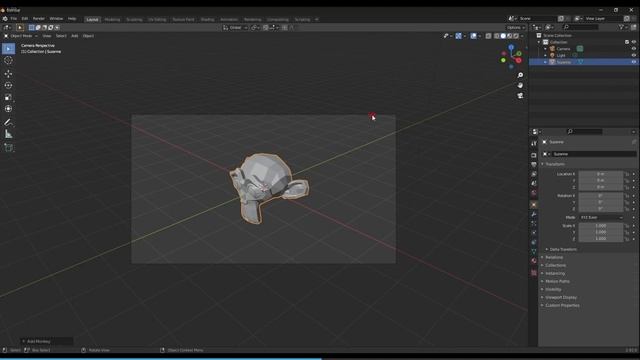Open the Options dropdown in viewport header
This screenshot has width=640, height=360.
pos(516,28)
